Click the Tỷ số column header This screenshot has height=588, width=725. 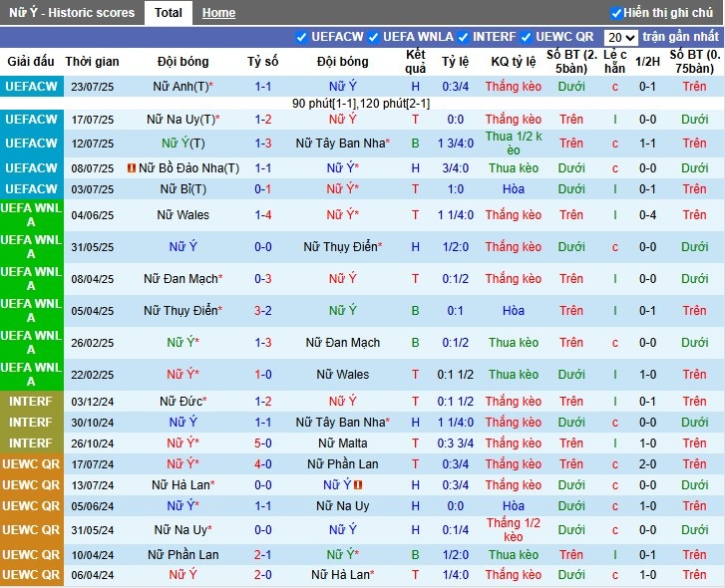click(263, 62)
